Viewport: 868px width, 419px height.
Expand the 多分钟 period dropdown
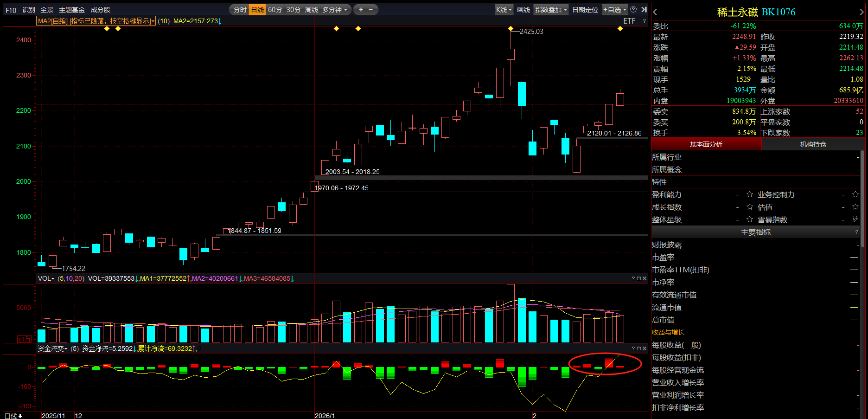pyautogui.click(x=335, y=10)
